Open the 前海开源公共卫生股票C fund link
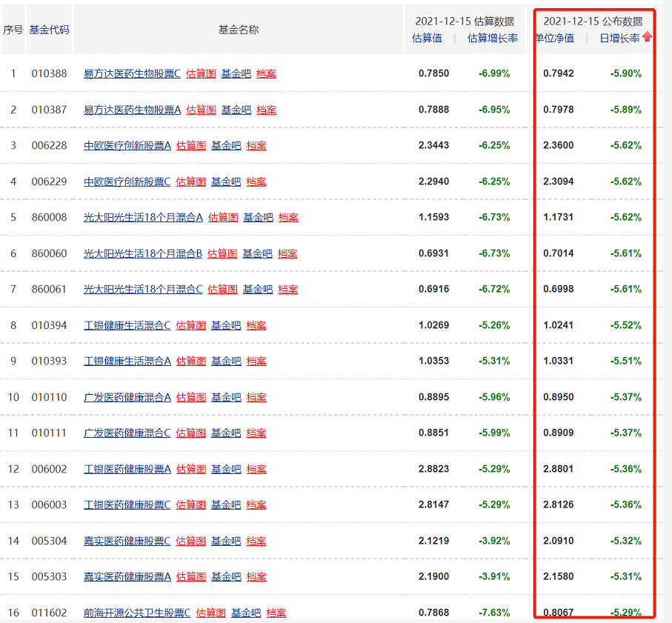The height and width of the screenshot is (623, 672). click(x=137, y=613)
